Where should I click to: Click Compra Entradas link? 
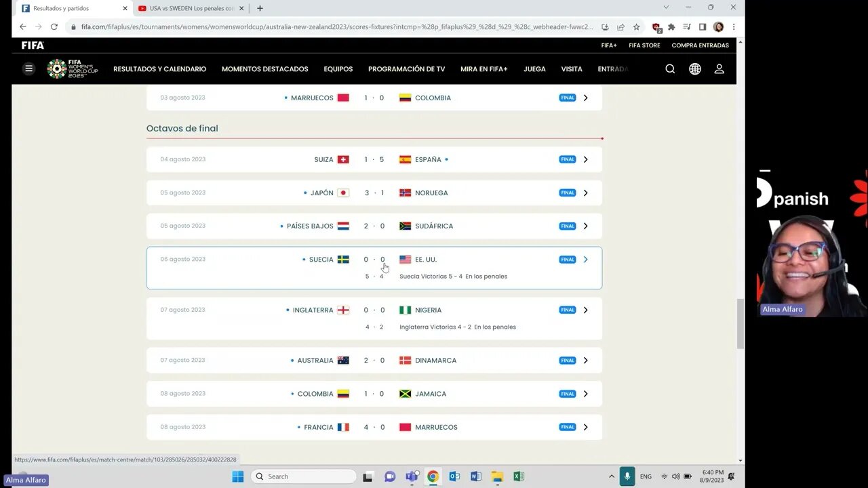(x=701, y=45)
